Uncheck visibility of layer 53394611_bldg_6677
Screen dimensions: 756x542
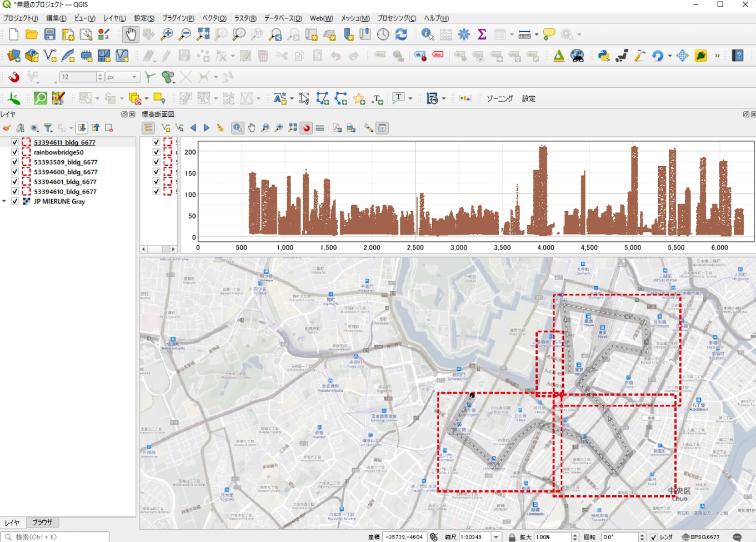pyautogui.click(x=15, y=142)
